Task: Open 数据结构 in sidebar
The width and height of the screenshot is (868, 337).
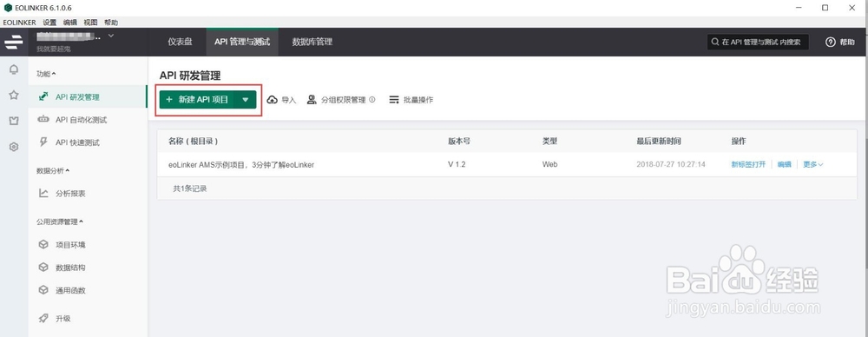Action: (88, 268)
